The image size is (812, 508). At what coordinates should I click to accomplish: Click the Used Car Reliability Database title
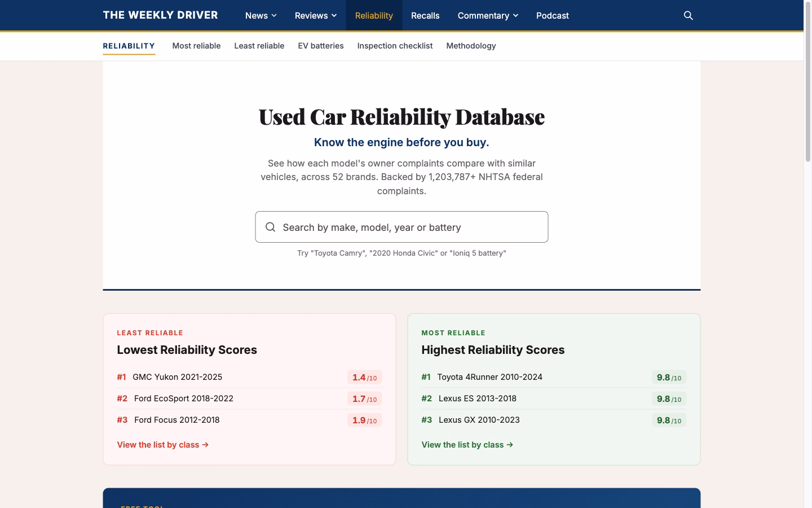tap(401, 117)
